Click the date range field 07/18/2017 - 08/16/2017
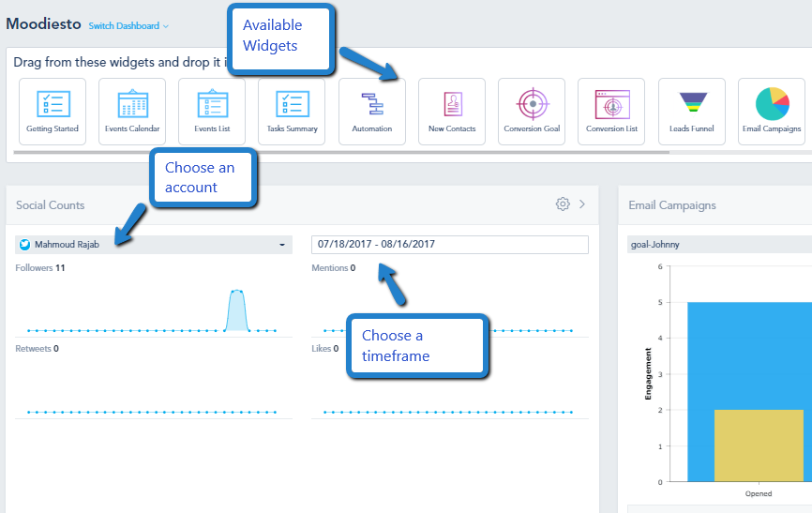The height and width of the screenshot is (513, 812). [449, 245]
